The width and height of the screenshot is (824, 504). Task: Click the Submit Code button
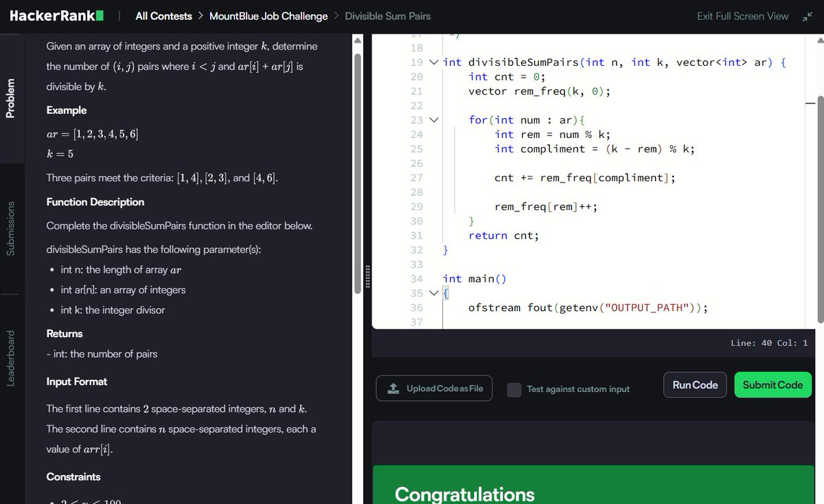tap(772, 385)
